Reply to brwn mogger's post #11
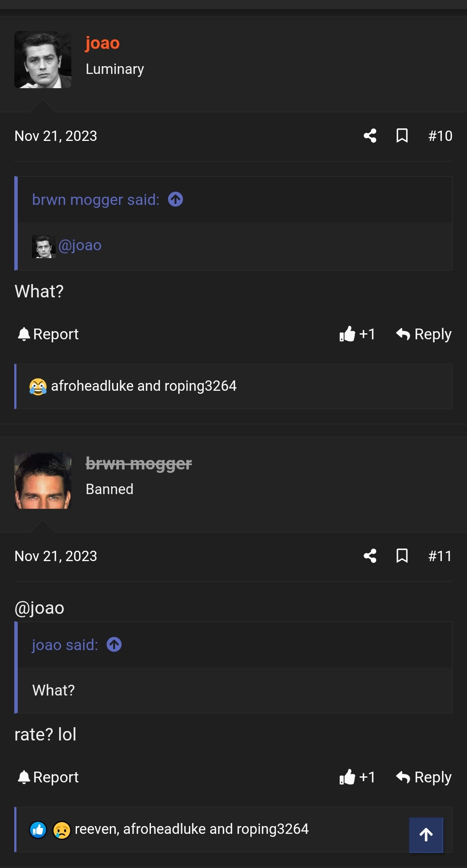 point(424,777)
